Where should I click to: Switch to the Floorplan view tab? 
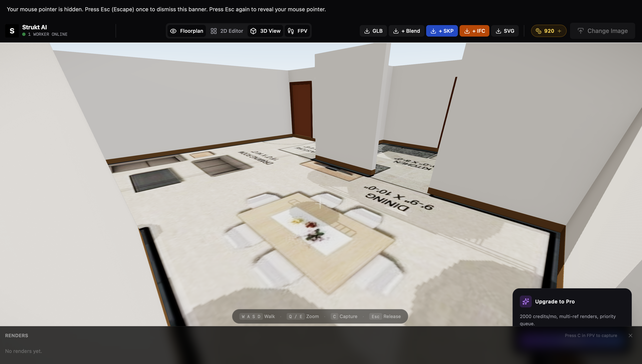pyautogui.click(x=187, y=31)
